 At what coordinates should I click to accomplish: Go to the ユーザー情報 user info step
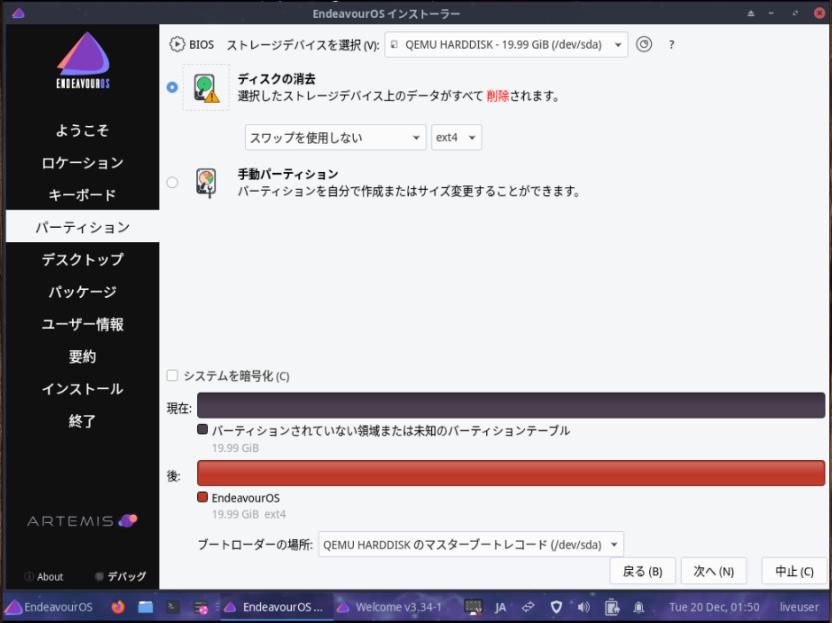(x=82, y=324)
